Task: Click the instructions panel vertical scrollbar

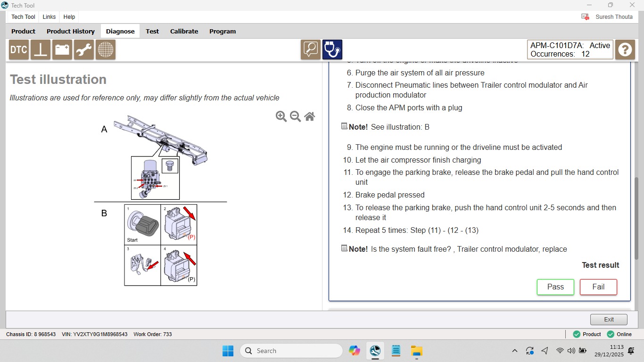Action: click(637, 218)
